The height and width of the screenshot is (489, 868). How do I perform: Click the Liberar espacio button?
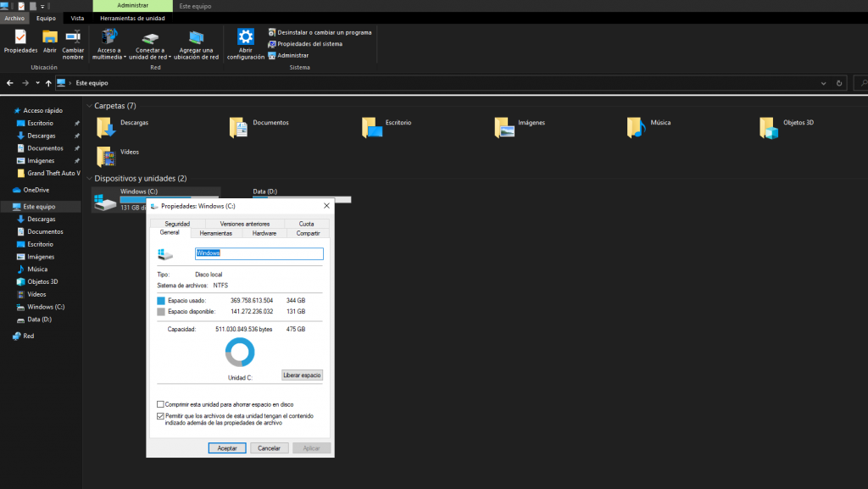(302, 375)
